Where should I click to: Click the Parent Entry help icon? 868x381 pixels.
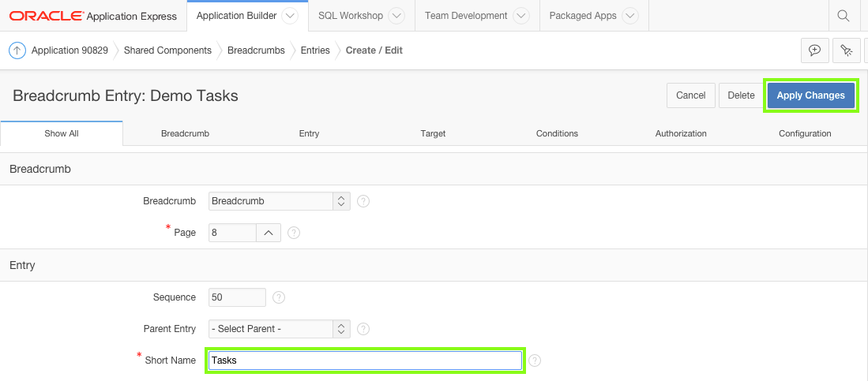pos(363,329)
